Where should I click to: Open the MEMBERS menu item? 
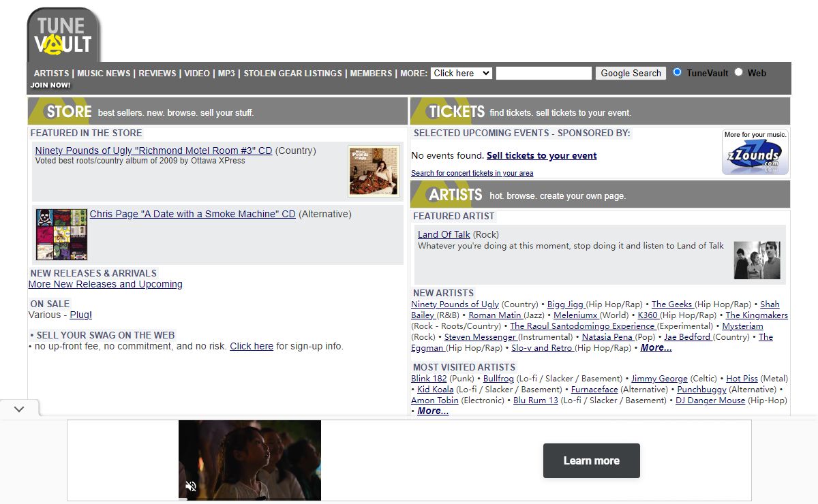coord(372,74)
